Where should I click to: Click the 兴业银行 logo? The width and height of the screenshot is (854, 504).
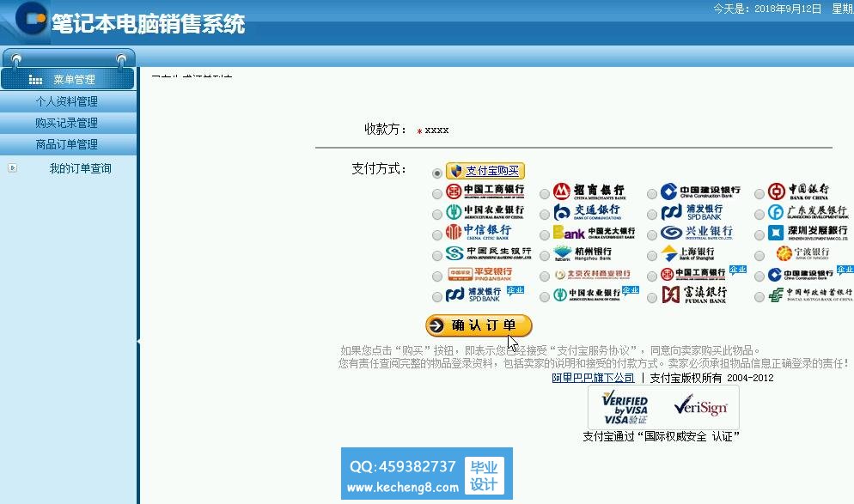coord(697,233)
